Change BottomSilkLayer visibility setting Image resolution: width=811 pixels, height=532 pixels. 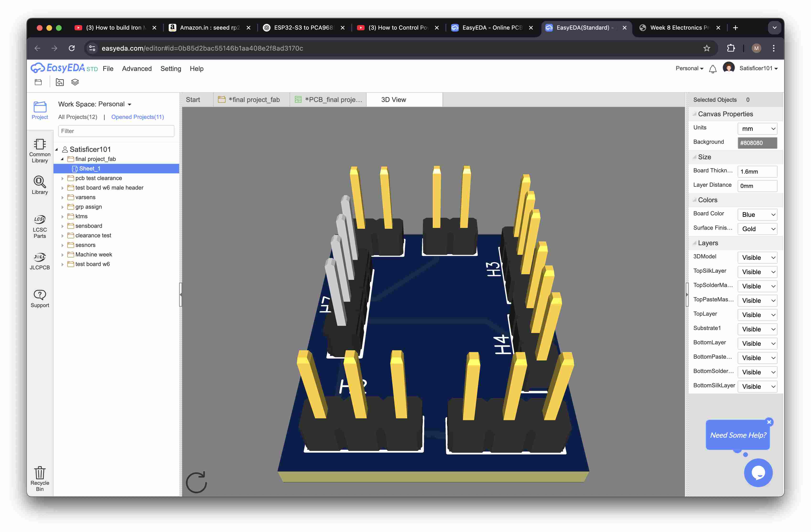tap(757, 386)
